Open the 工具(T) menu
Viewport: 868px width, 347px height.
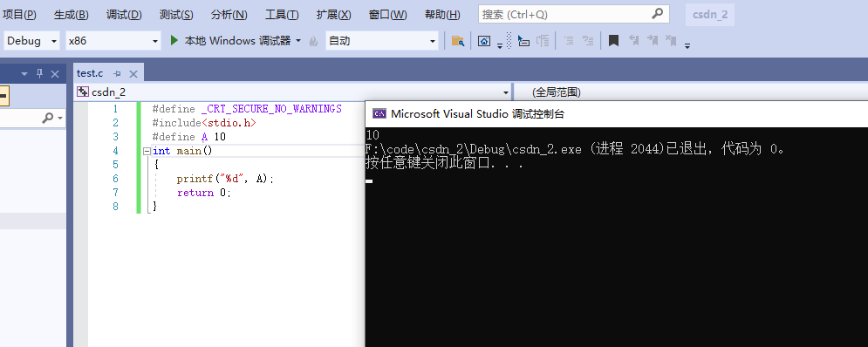(282, 15)
